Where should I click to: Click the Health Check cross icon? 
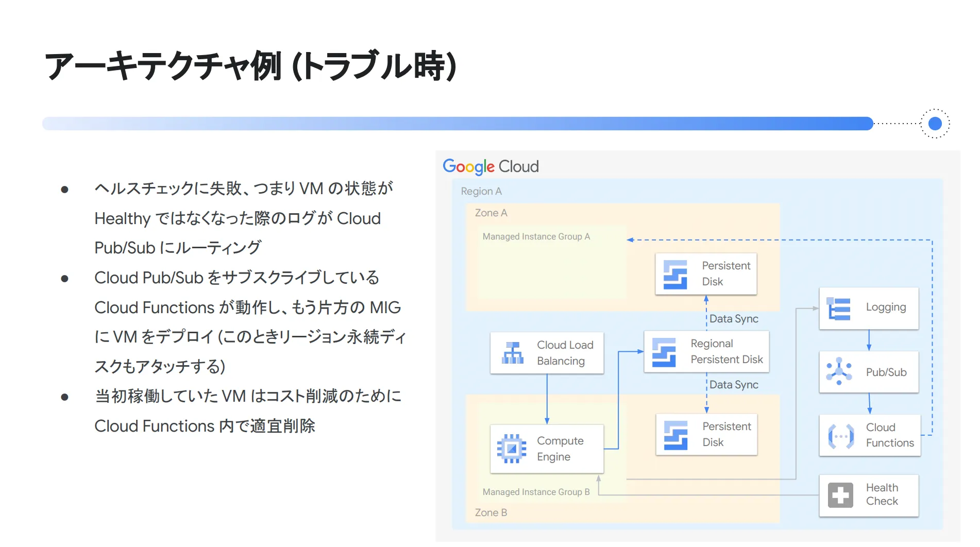point(840,495)
